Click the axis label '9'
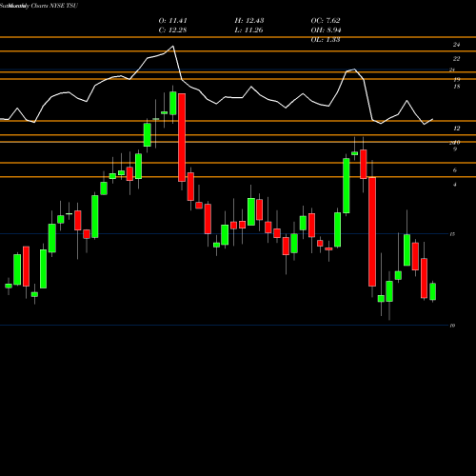Viewport: 476px width, 476px height. tap(455, 149)
